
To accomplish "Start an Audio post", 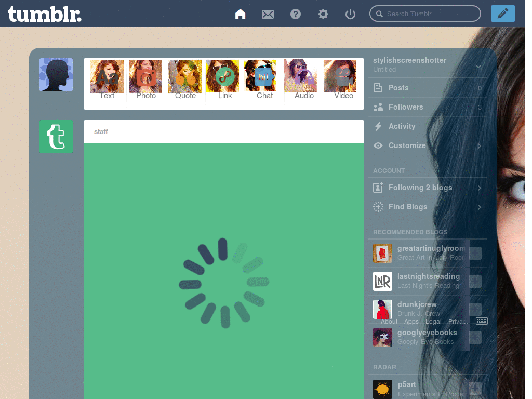I will coord(304,81).
